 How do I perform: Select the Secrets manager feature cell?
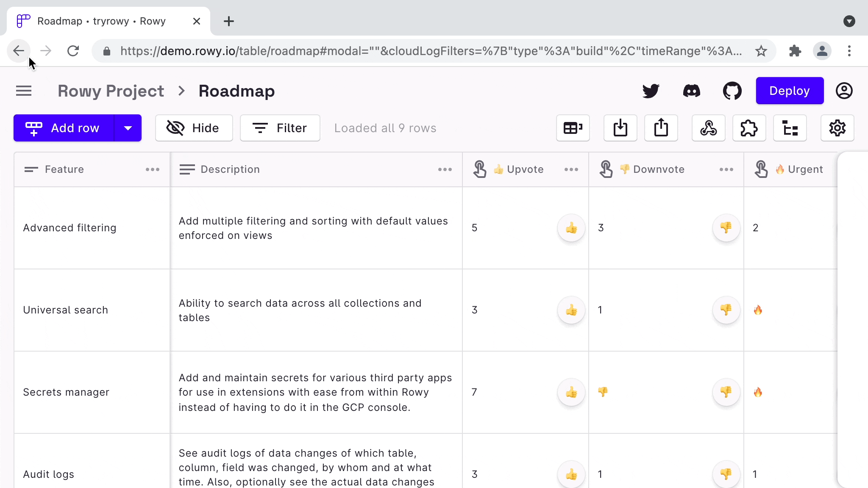pyautogui.click(x=92, y=392)
